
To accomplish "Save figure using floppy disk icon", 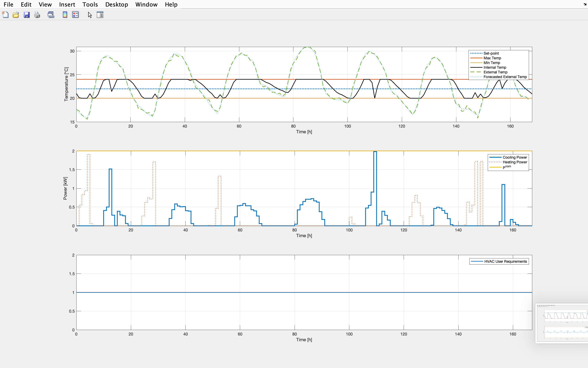I will pos(27,15).
